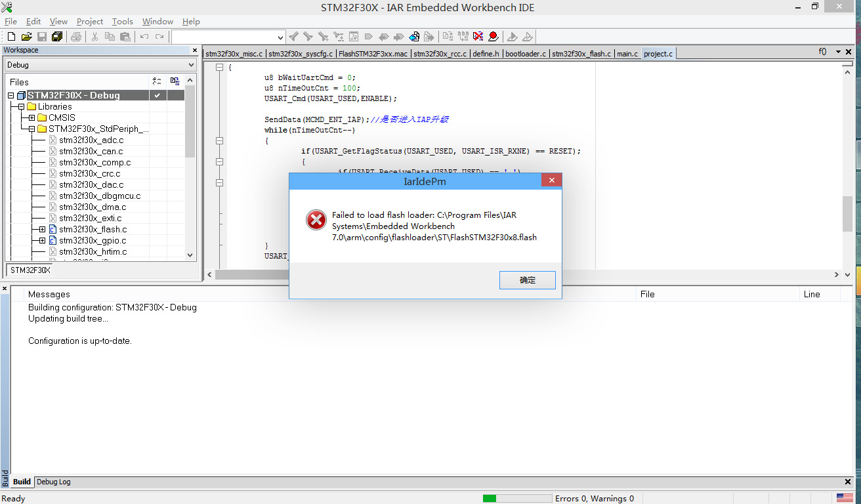Collapse the Libraries folder
This screenshot has height=504, width=861.
coord(21,106)
